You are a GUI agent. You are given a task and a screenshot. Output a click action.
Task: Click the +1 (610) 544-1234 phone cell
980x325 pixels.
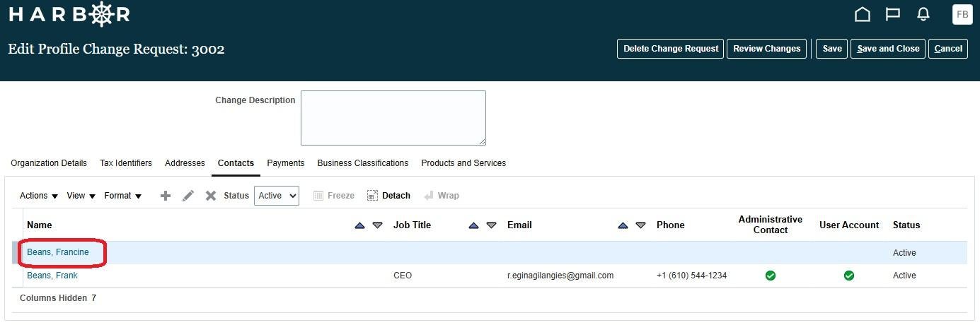(691, 276)
